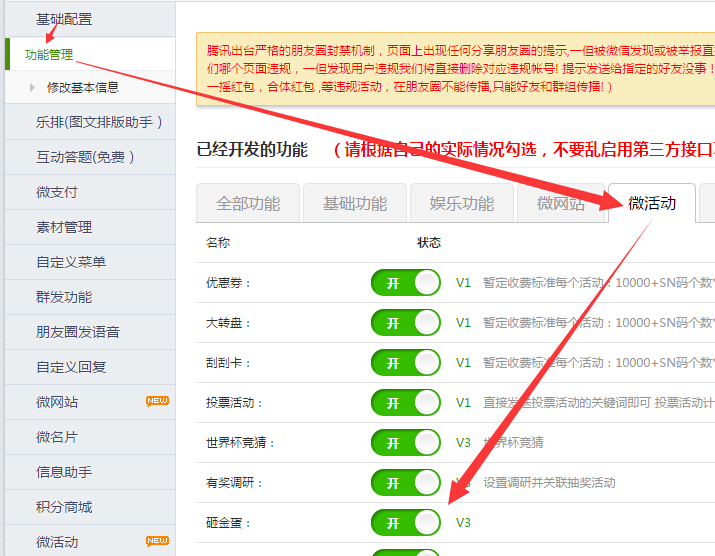715x556 pixels.
Task: Expand the 修改基本信息 arrow
Action: coord(33,88)
